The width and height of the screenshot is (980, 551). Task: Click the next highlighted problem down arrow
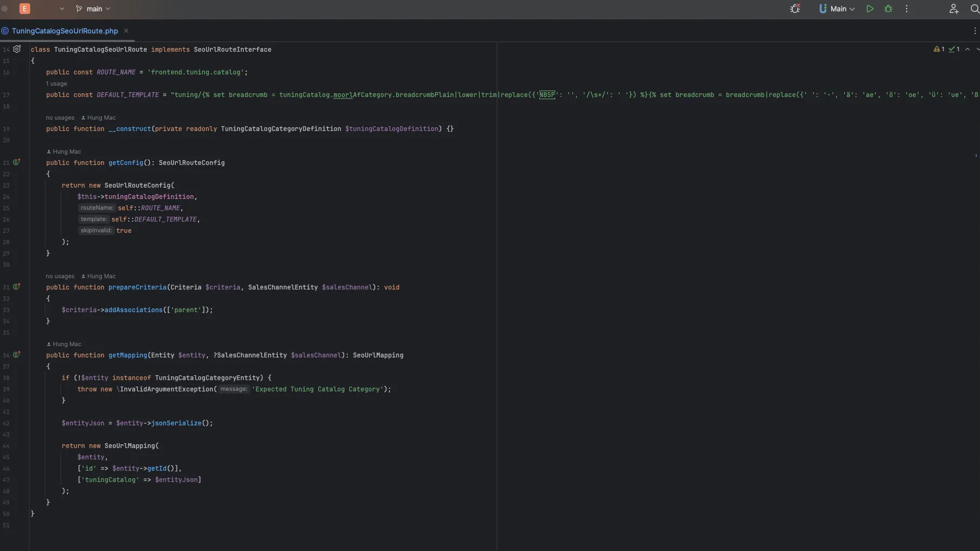977,49
